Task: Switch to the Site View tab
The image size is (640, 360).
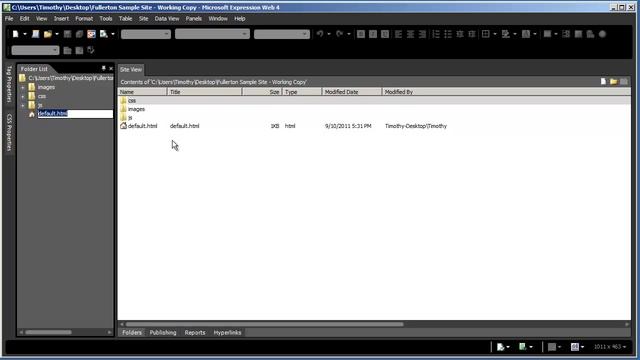Action: coord(131,70)
